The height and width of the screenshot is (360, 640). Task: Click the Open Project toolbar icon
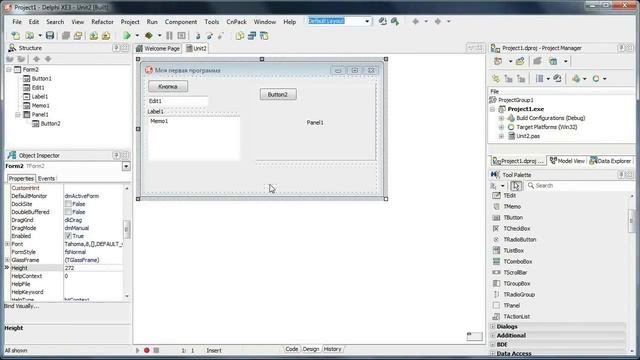click(78, 36)
